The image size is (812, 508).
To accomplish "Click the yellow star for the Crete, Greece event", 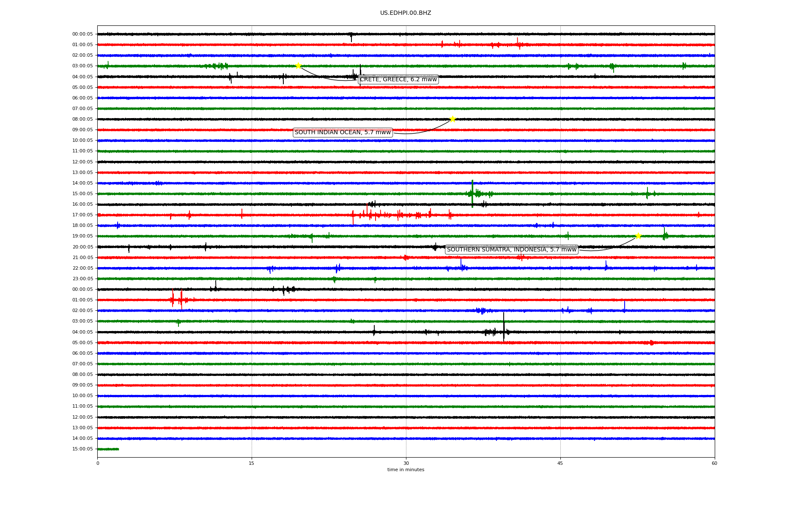I will tap(298, 66).
